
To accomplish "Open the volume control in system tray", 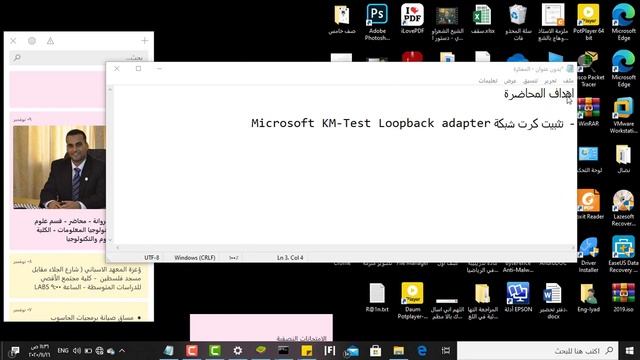I will [77, 351].
